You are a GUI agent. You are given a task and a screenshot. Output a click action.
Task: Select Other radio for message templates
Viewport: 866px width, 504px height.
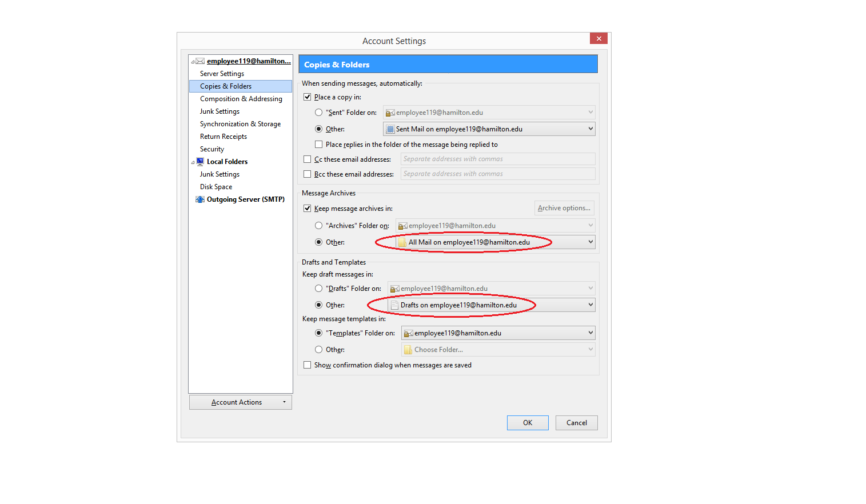(x=319, y=350)
